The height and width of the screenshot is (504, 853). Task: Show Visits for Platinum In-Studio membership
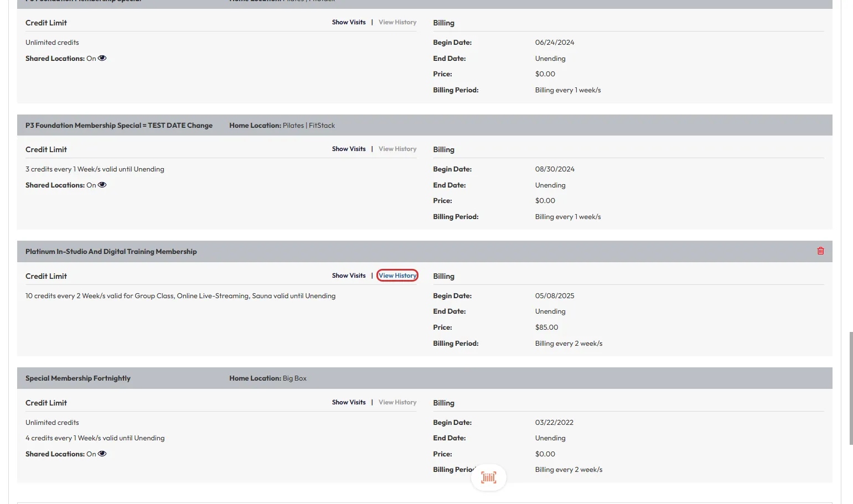pos(349,276)
